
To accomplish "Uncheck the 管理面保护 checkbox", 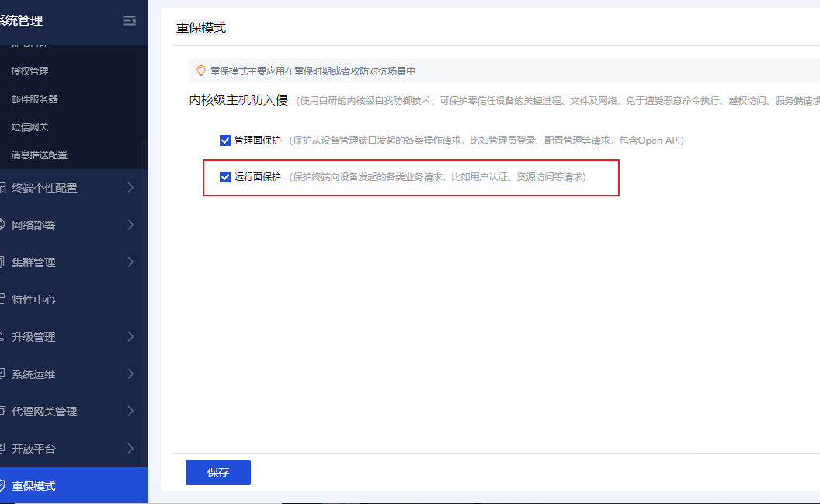I will [x=225, y=141].
